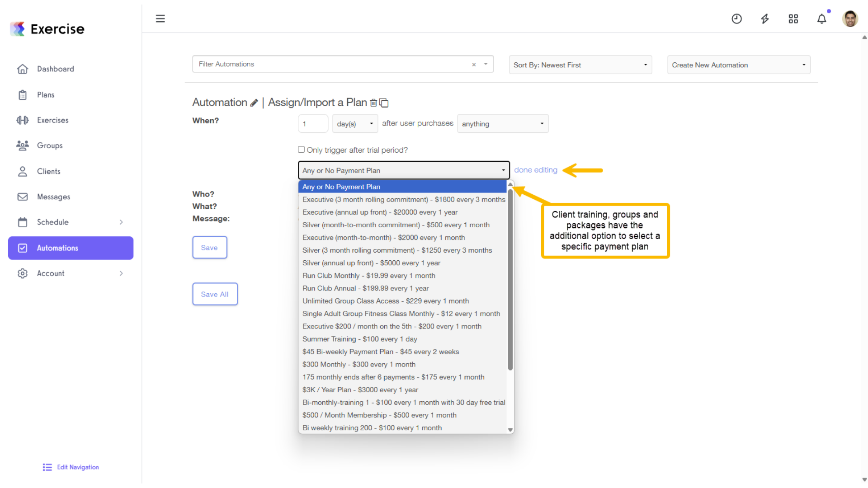Click the Save All button
The height and width of the screenshot is (488, 868).
[x=215, y=294]
